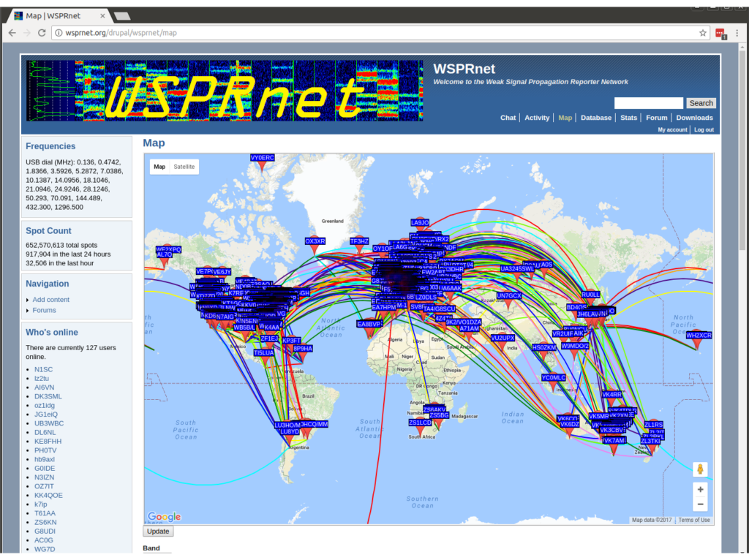Open the Forum menu item
Viewport: 749px width, 560px height.
(656, 118)
